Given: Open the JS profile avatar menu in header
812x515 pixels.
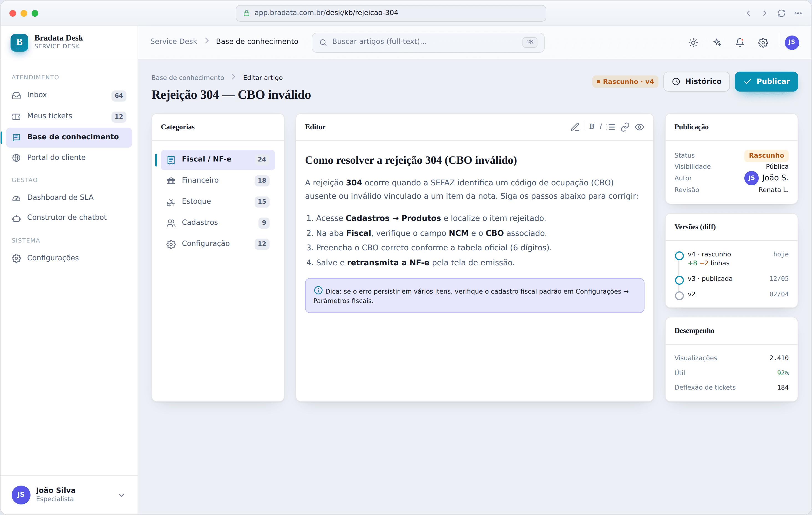Looking at the screenshot, I should [791, 42].
